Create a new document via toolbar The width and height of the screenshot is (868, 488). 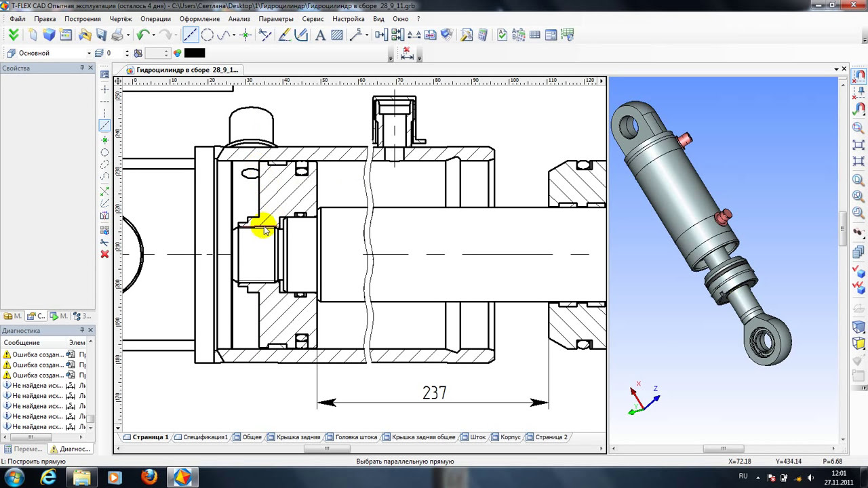33,35
